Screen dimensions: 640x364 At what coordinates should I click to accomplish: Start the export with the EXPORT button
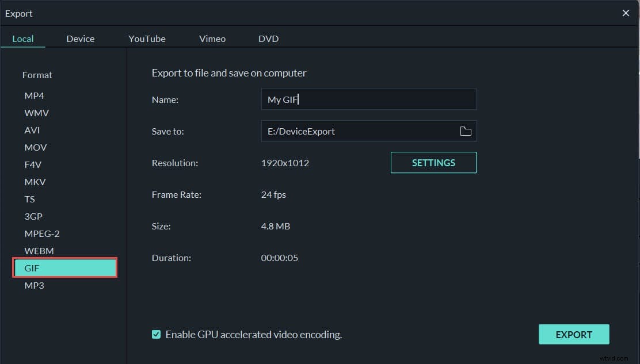tap(574, 334)
